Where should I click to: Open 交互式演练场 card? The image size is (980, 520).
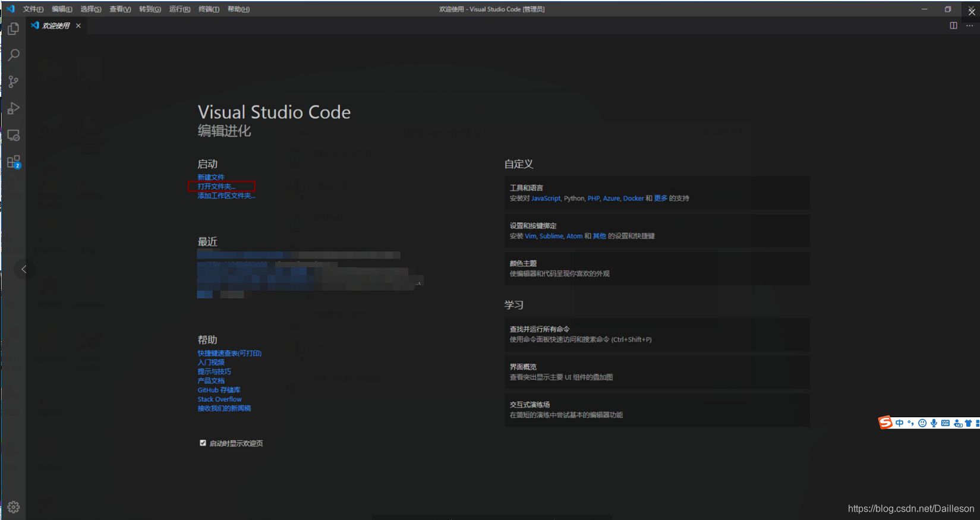coord(657,410)
